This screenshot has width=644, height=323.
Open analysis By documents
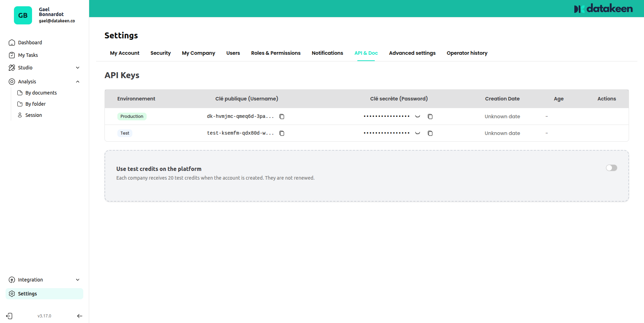click(x=41, y=92)
